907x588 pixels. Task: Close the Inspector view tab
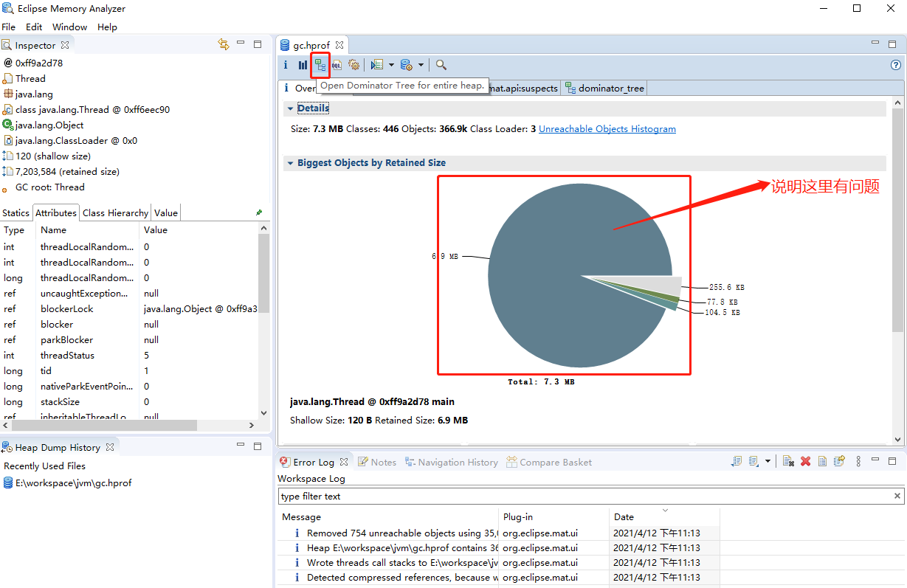click(x=65, y=45)
